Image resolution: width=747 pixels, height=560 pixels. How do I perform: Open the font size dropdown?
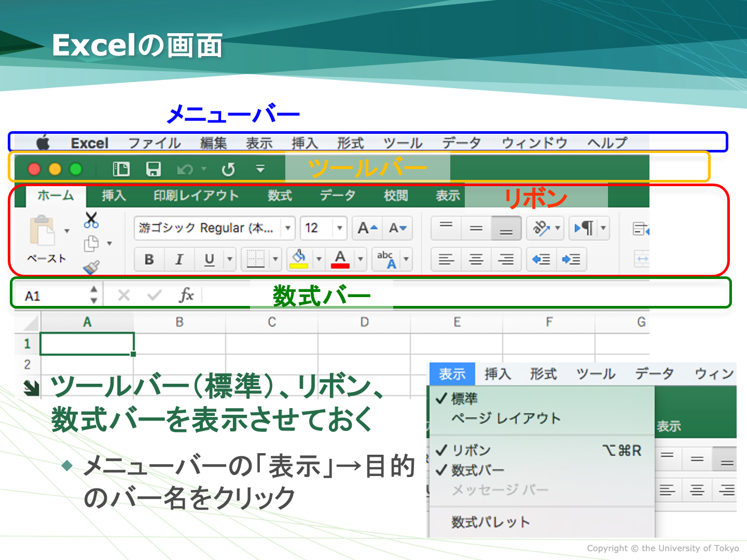click(x=340, y=228)
